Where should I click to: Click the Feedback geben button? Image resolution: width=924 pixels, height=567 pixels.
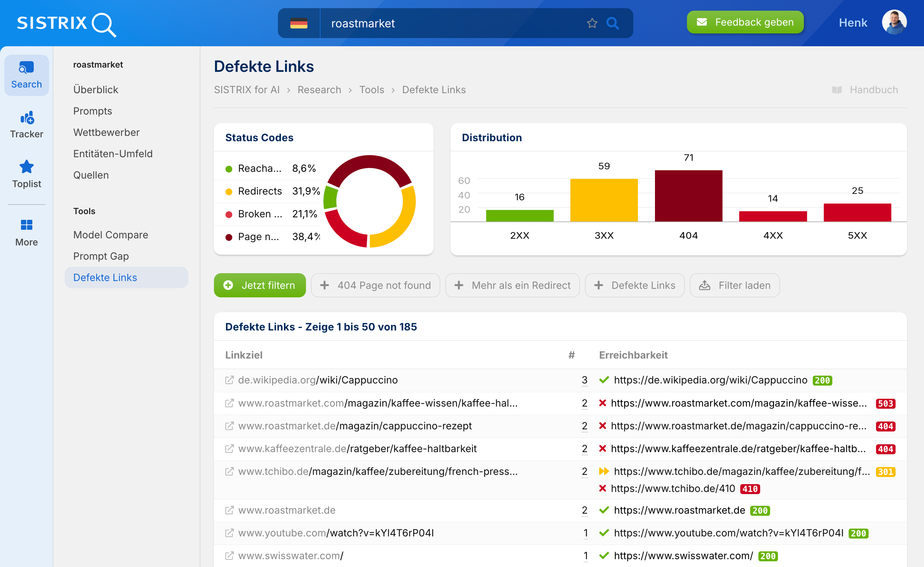click(745, 22)
